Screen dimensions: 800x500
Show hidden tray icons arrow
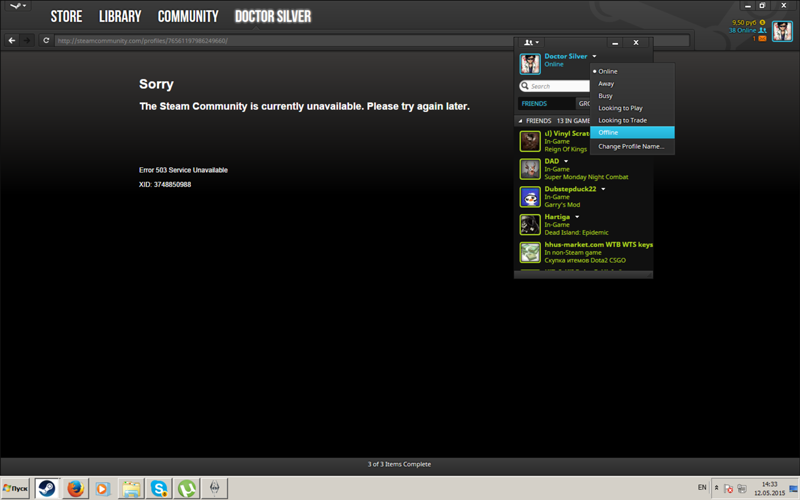716,488
